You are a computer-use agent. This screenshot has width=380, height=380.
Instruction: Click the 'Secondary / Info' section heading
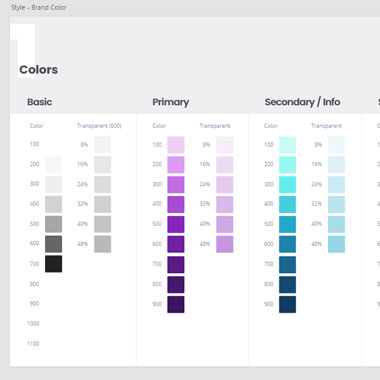pyautogui.click(x=302, y=102)
